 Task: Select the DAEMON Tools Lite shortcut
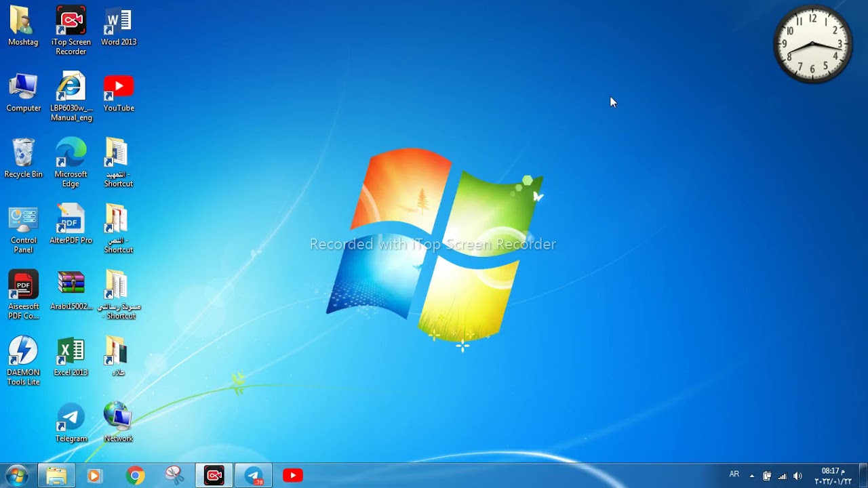(23, 361)
